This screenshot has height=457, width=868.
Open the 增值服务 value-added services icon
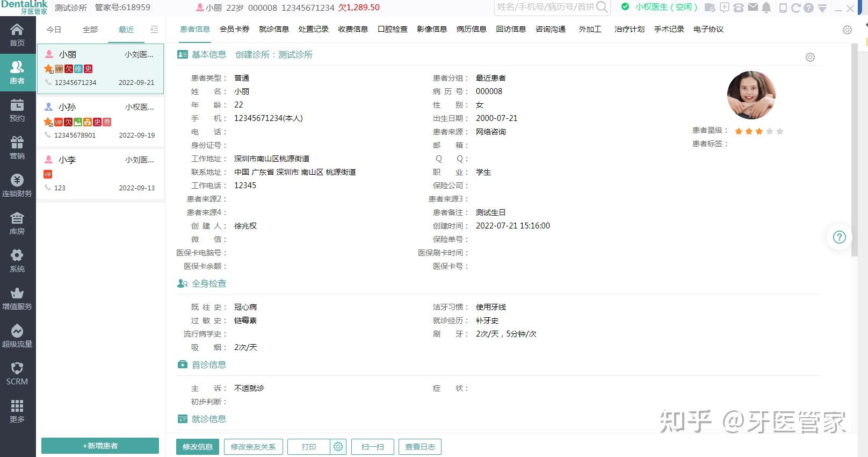tap(17, 298)
